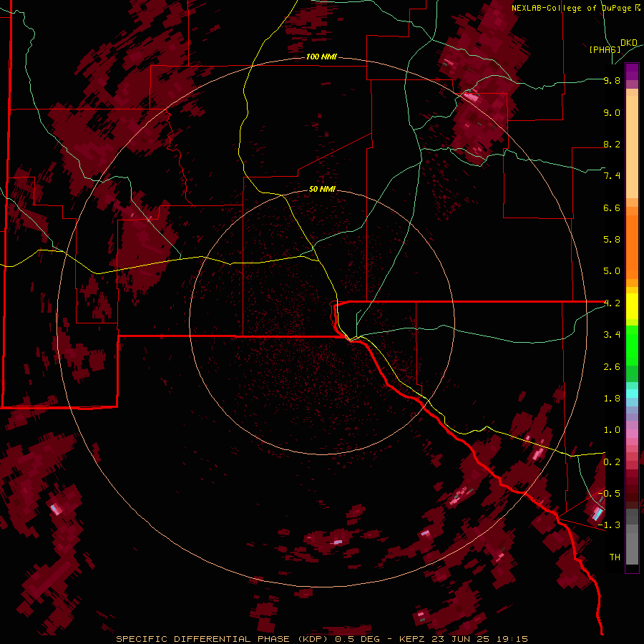The width and height of the screenshot is (644, 644).
Task: Click the yellow band of the color bar
Action: point(632,306)
